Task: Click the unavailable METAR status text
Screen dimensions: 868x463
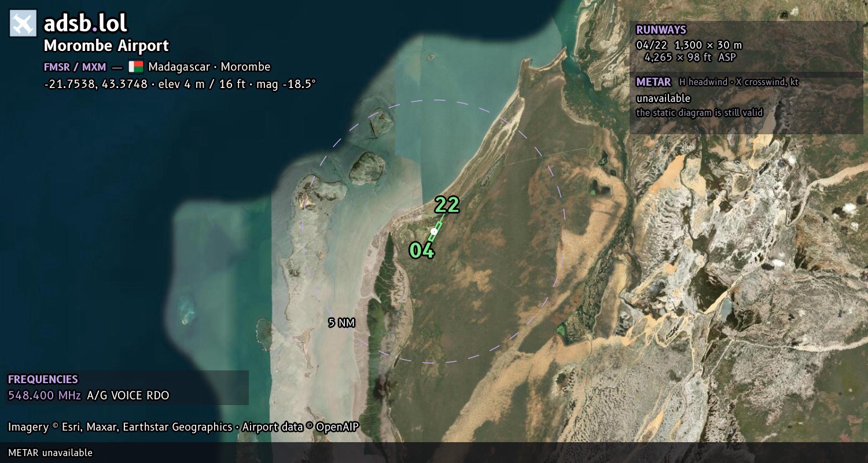Action: (663, 98)
